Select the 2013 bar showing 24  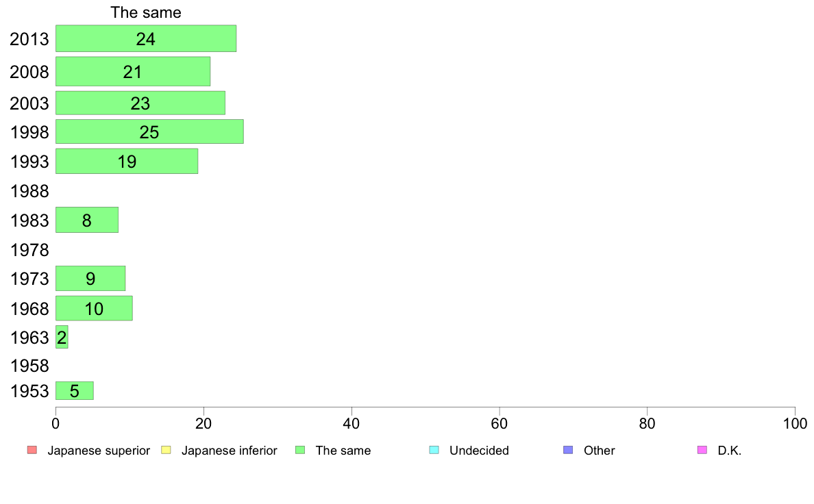(x=146, y=38)
